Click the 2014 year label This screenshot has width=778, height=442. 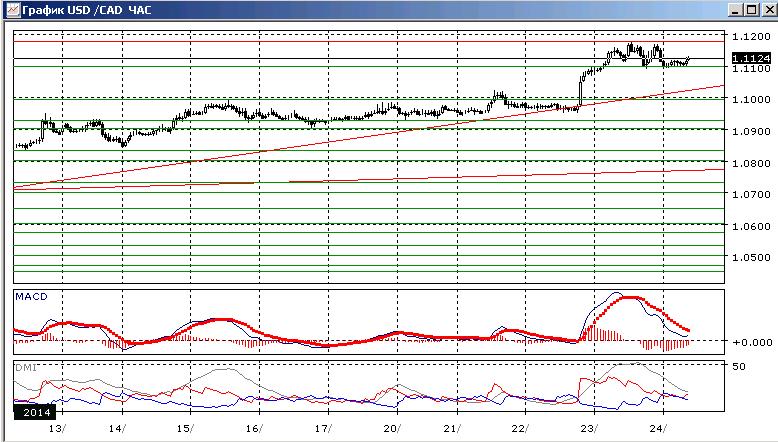click(37, 412)
